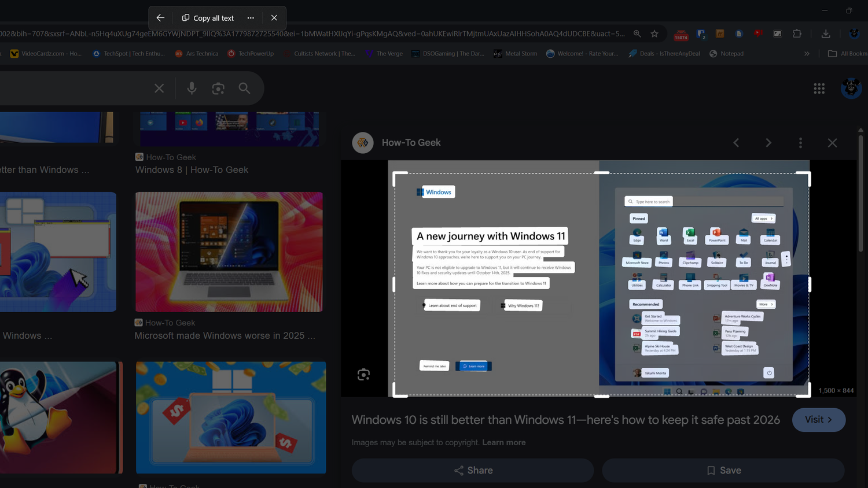Screen dimensions: 868x488
Task: Click the camel price tracker extension icon
Action: pyautogui.click(x=720, y=34)
